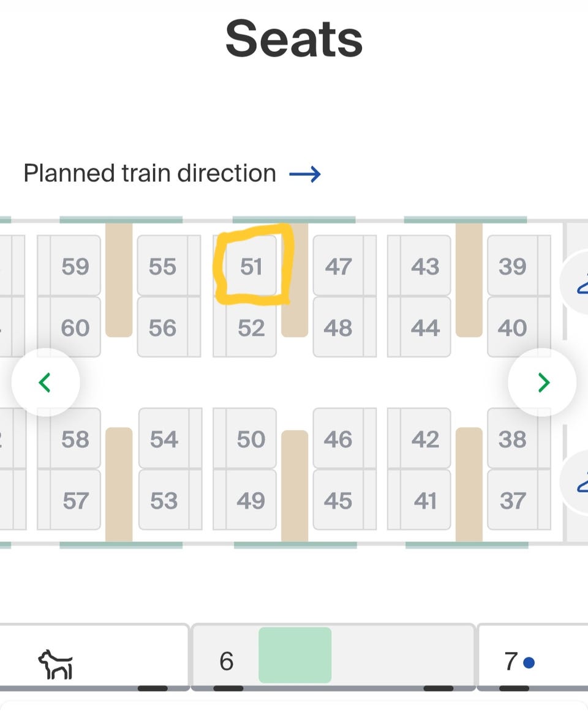Click the green position indicator in coach 6

295,655
